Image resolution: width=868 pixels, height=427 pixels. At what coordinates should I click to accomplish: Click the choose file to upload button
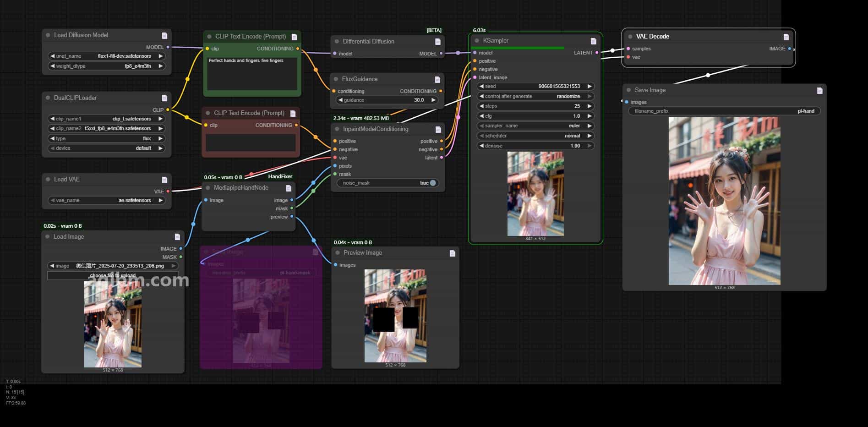[113, 275]
